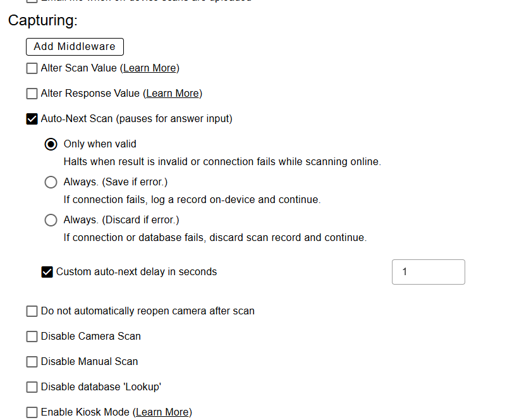The image size is (512, 420).
Task: Click the Auto-Next Scan label text
Action: click(x=137, y=119)
